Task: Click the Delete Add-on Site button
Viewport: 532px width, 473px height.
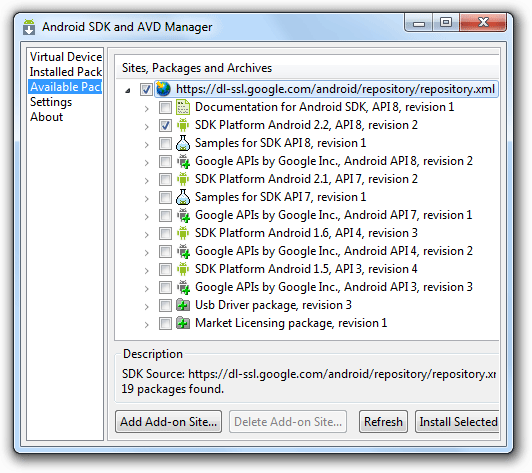Action: click(288, 422)
